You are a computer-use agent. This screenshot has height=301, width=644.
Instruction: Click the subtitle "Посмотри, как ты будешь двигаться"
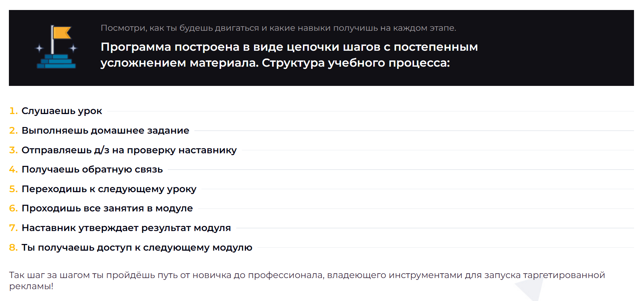click(x=278, y=28)
